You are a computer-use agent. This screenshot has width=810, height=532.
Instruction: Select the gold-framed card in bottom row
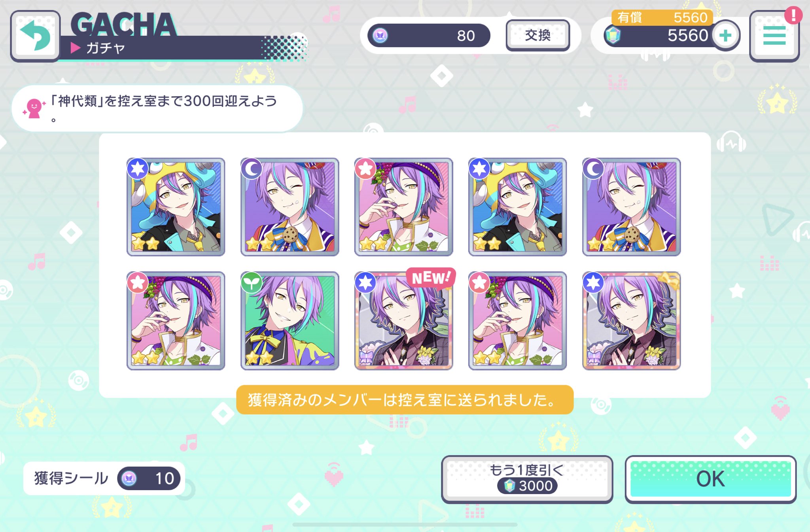(x=631, y=321)
